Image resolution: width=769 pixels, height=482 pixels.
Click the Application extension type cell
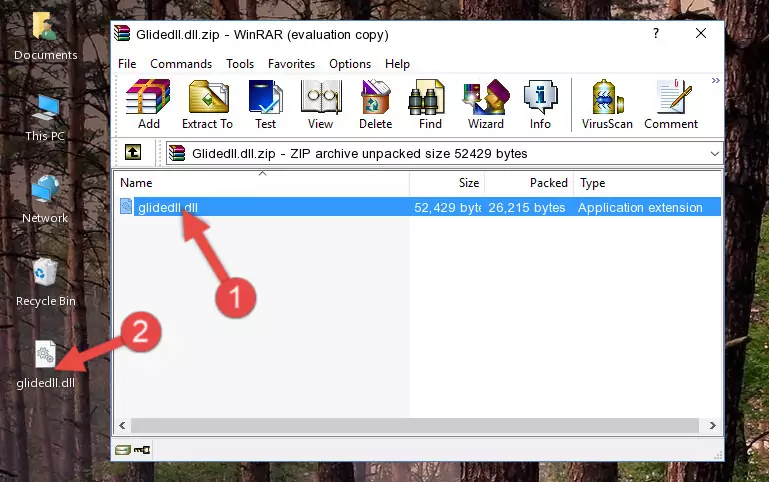point(640,207)
